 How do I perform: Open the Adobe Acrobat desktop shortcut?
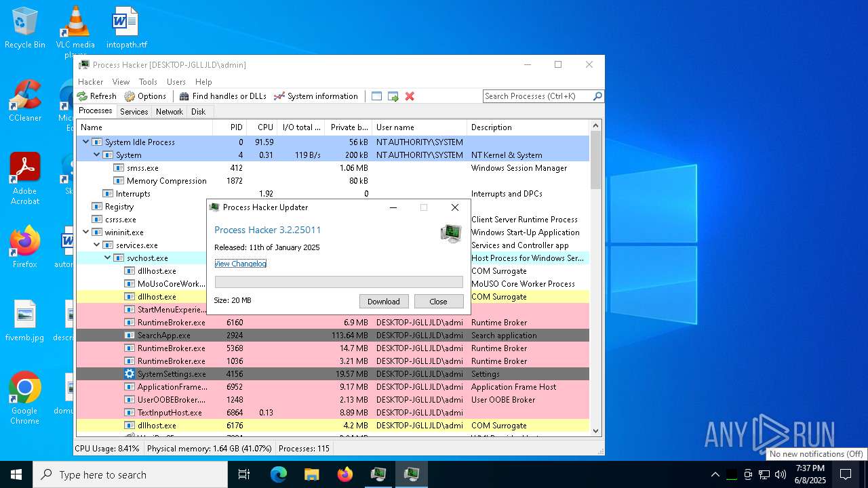pos(25,179)
